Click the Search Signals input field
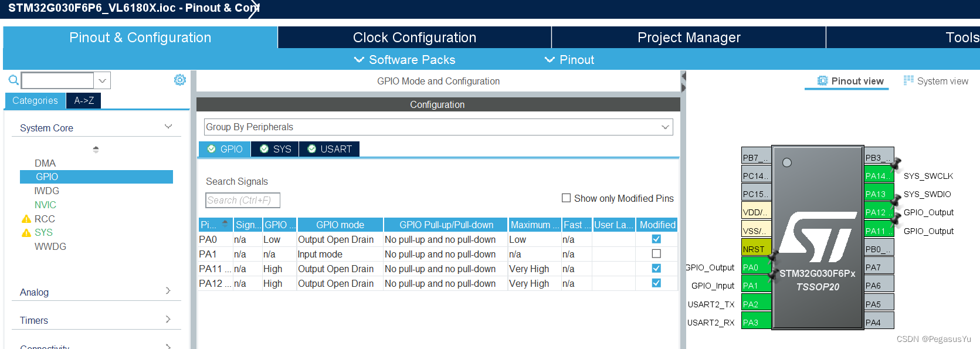 coord(243,200)
